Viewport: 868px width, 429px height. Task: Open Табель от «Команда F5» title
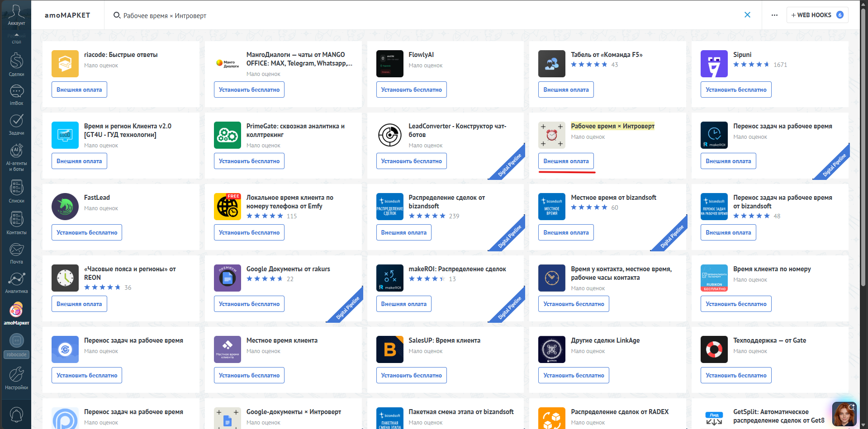tap(607, 55)
